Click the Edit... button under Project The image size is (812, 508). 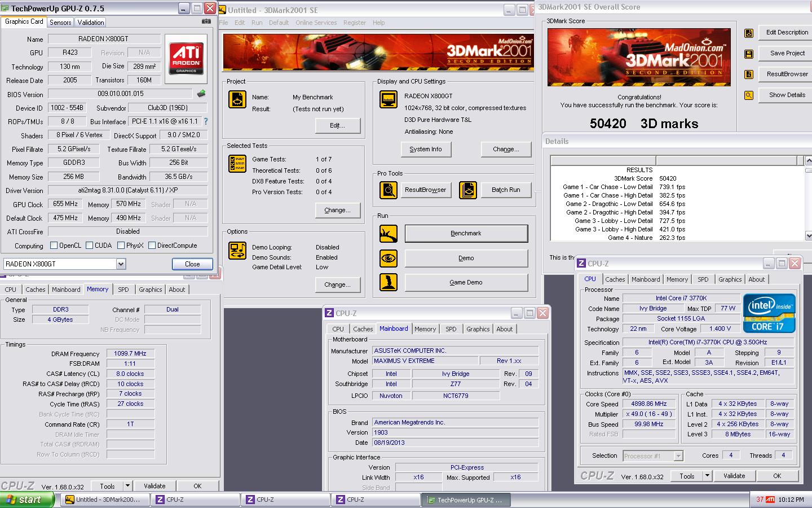click(337, 125)
